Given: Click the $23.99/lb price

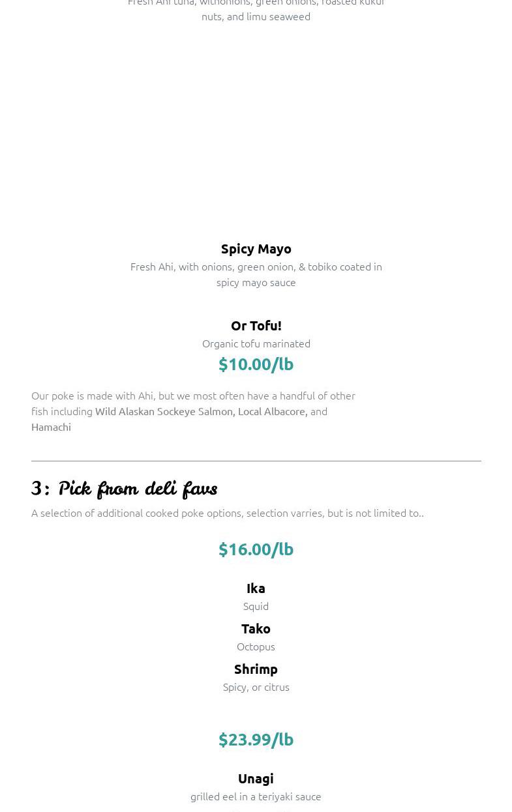Looking at the screenshot, I should click(256, 739).
